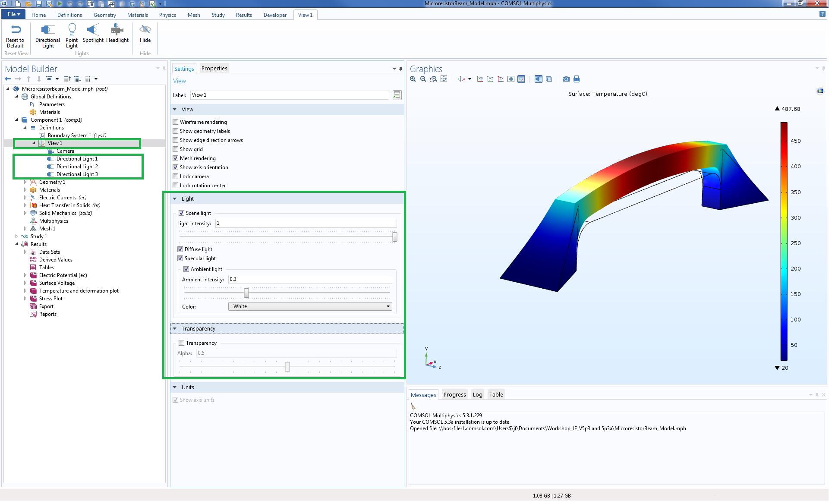Click the Ambient intensity slider handle
The height and width of the screenshot is (504, 832).
(246, 293)
